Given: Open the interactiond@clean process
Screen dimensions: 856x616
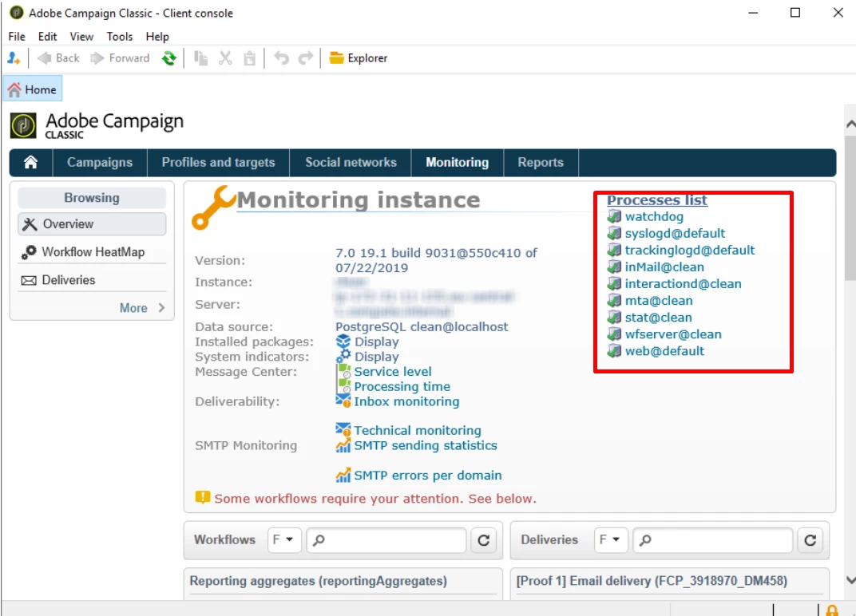Looking at the screenshot, I should click(683, 284).
